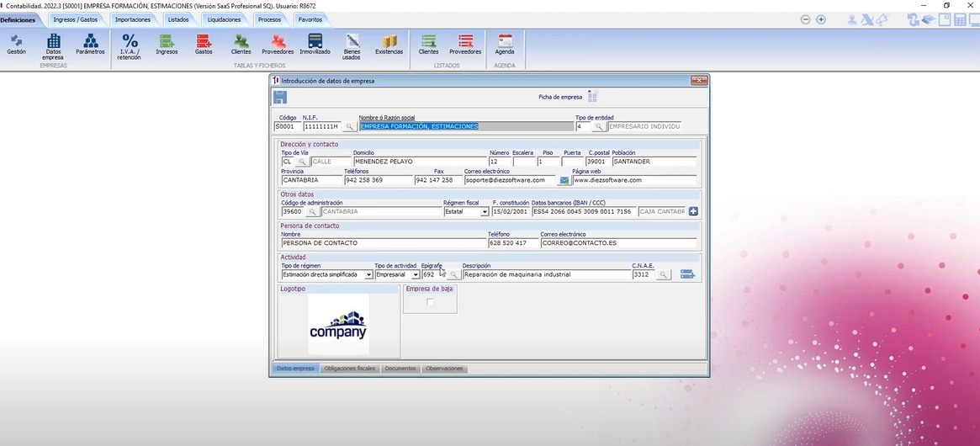Open the Parámetros button in Empresas
Screen dimensions: 980x446
(91, 44)
